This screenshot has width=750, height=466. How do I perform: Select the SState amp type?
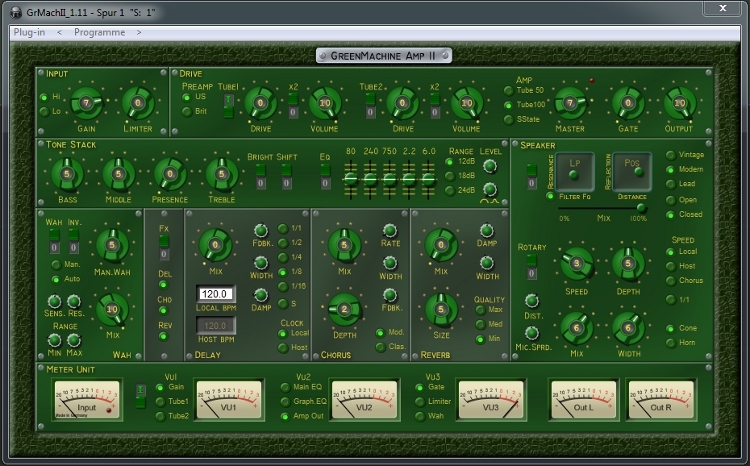coord(507,119)
